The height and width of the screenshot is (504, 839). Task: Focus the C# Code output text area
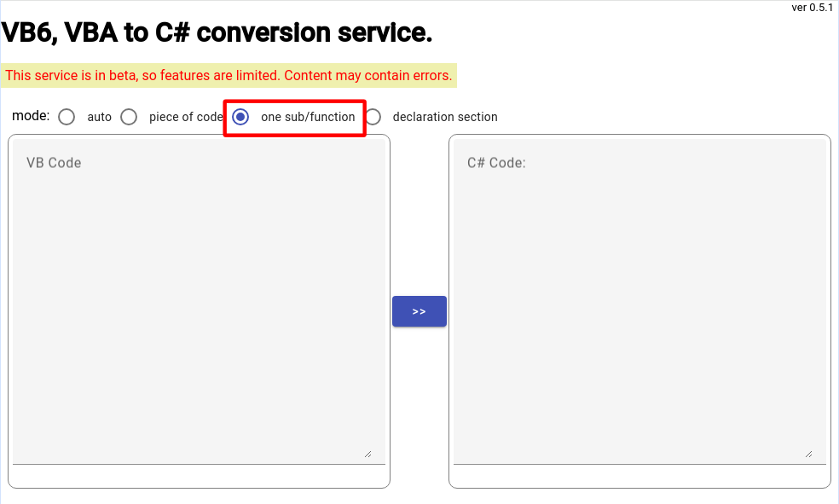coord(640,302)
